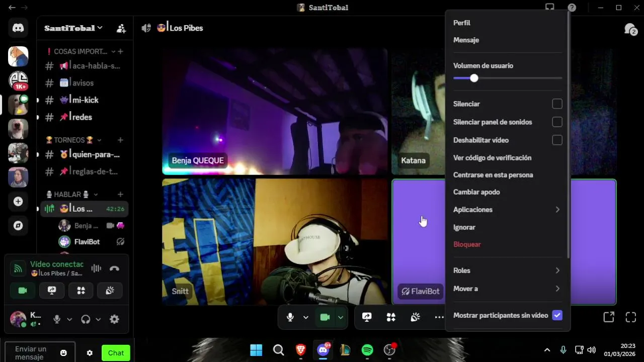The width and height of the screenshot is (644, 362).
Task: Collapse the COSAS IMPORT... category
Action: pos(80,51)
